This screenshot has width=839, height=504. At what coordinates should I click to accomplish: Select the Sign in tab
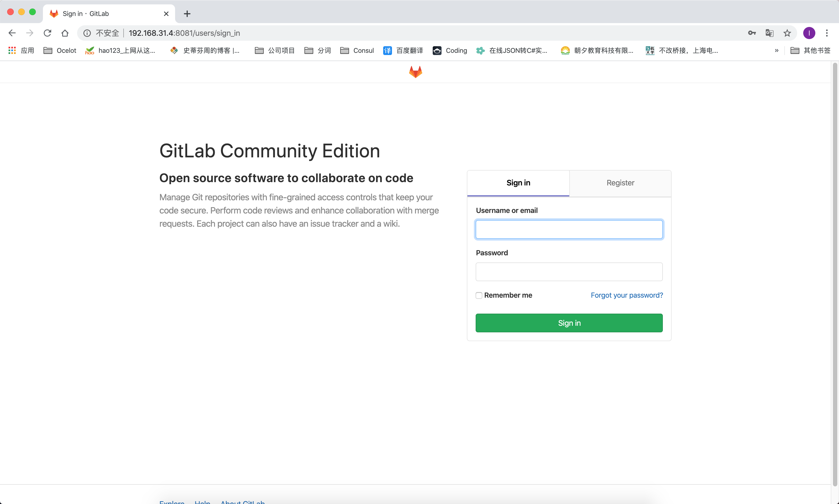[518, 183]
